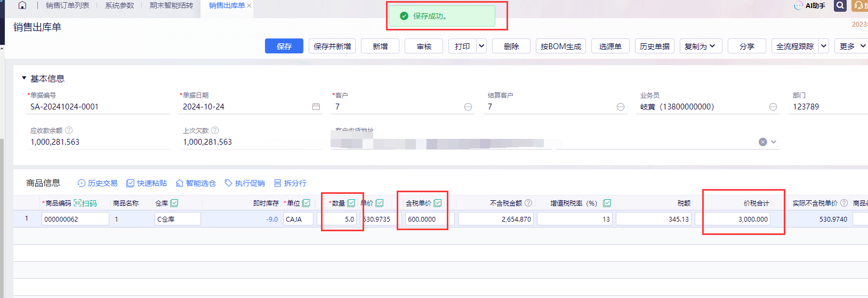This screenshot has width=868, height=298.
Task: Select row number 1 in product table
Action: pyautogui.click(x=26, y=218)
